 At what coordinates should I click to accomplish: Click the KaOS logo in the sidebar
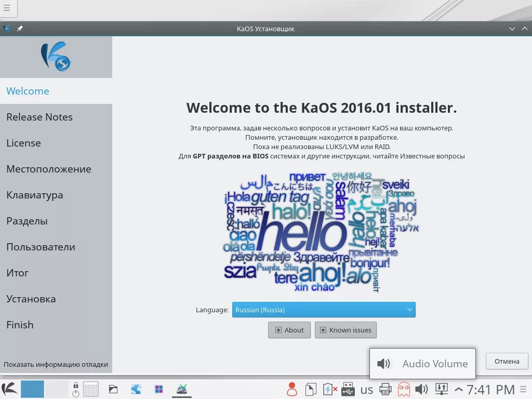pos(56,56)
